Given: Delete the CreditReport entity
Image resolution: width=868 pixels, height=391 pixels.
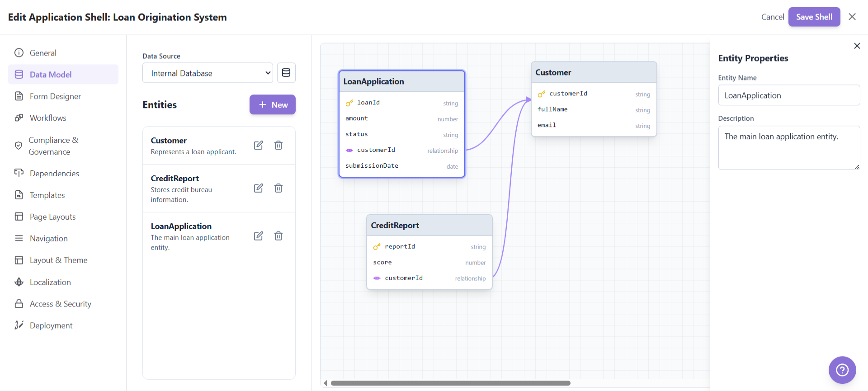Looking at the screenshot, I should point(278,188).
